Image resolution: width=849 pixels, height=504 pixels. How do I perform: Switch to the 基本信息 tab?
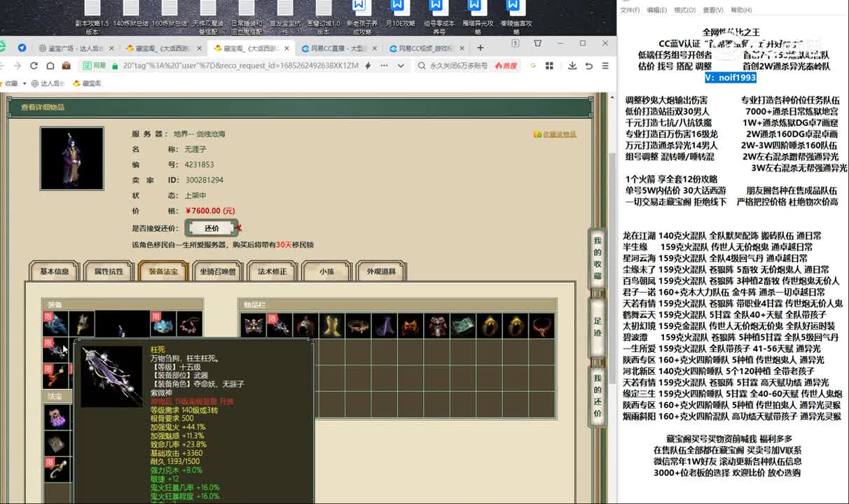(x=54, y=272)
